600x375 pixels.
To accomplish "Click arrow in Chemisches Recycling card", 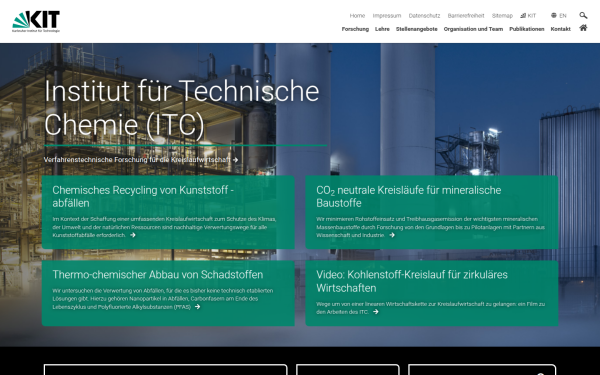I will [133, 235].
